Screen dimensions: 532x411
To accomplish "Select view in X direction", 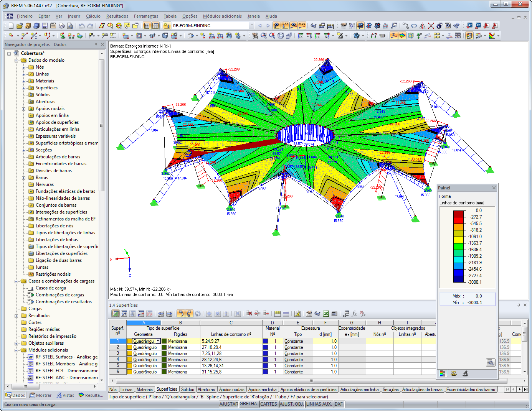I will [x=301, y=36].
